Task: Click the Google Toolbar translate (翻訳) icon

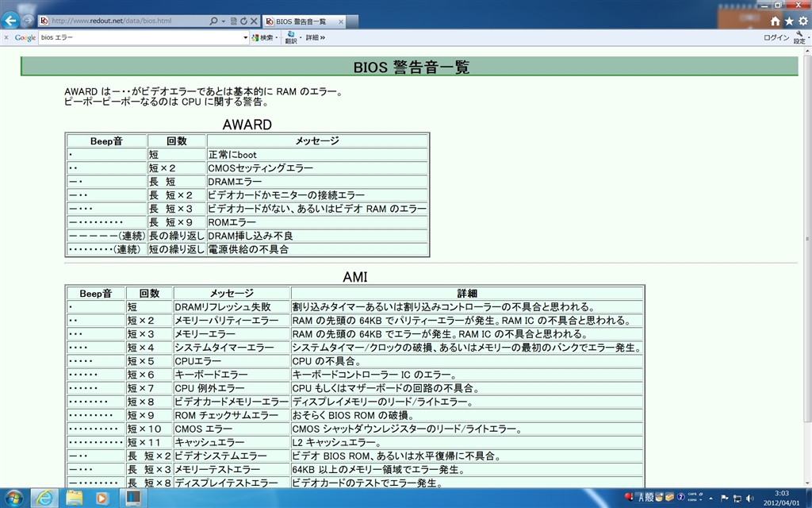Action: click(290, 37)
